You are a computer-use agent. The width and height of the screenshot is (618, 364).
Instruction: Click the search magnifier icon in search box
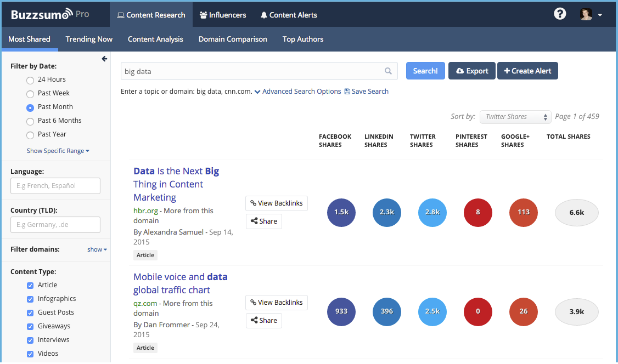coord(388,71)
